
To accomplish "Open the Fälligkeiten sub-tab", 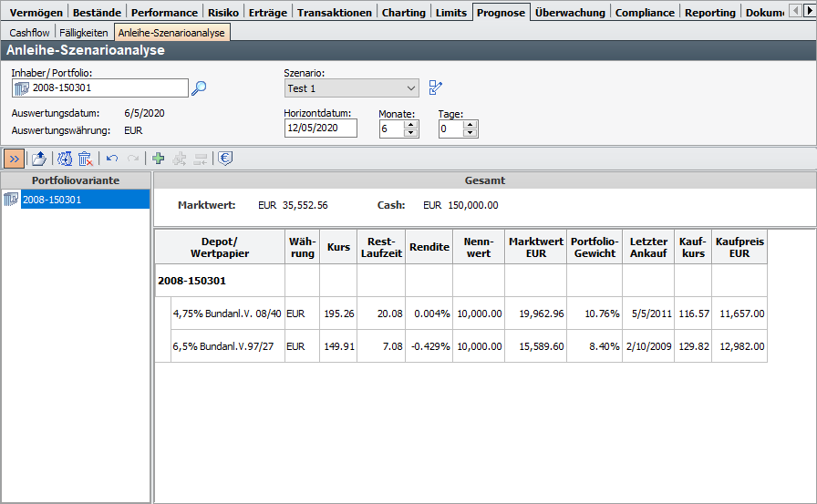I will point(84,32).
